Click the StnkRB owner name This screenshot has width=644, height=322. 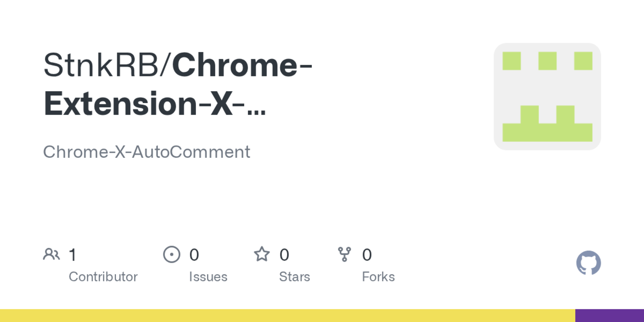(x=100, y=65)
